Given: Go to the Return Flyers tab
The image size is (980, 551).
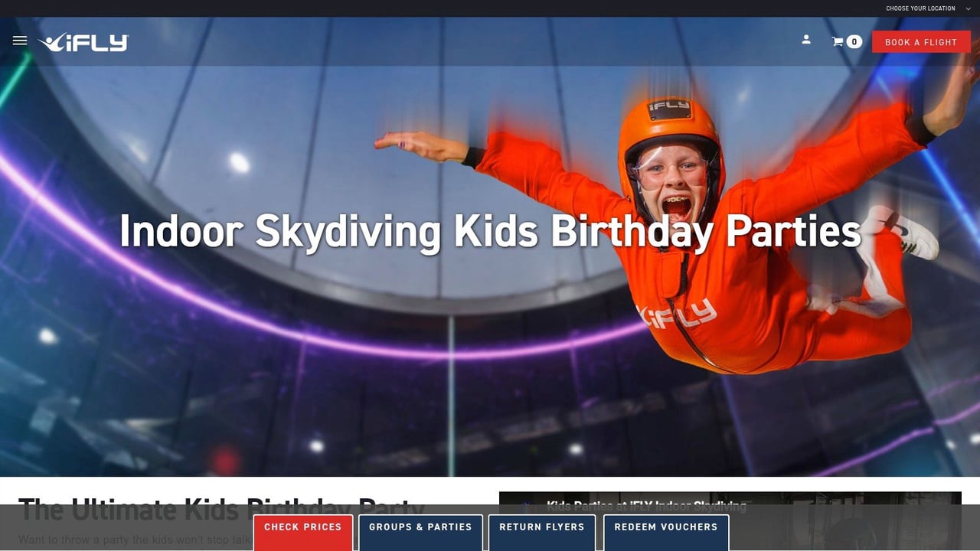Looking at the screenshot, I should [542, 533].
